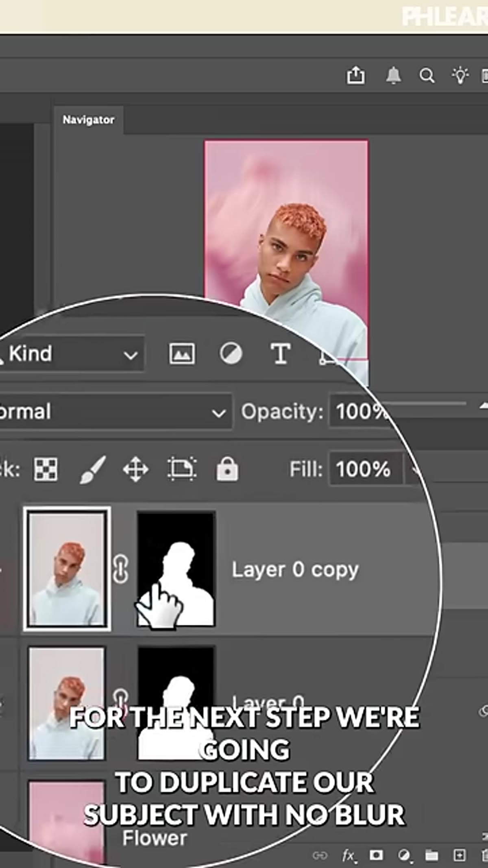
Task: Select the Flower layer name
Action: 155,838
